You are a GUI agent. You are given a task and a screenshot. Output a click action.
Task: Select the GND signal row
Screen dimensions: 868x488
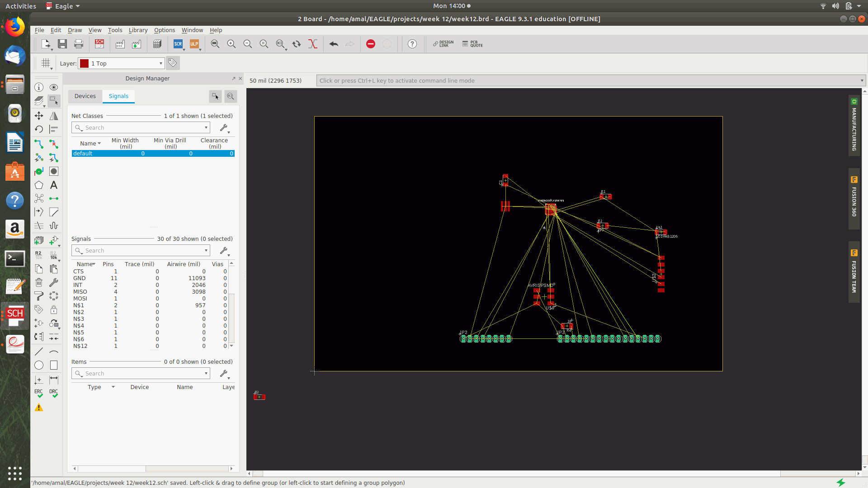pos(80,278)
